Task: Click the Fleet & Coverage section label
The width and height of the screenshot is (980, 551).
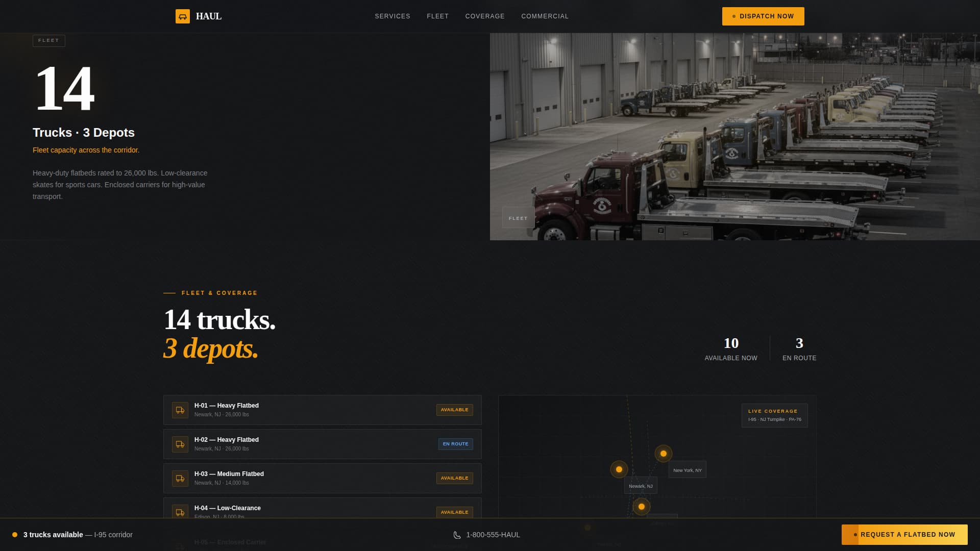Action: [x=219, y=293]
